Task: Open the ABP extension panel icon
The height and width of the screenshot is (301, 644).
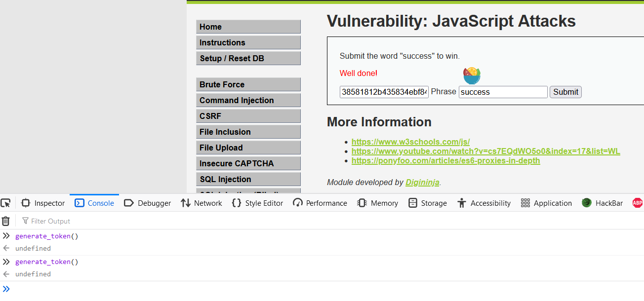Action: point(638,203)
